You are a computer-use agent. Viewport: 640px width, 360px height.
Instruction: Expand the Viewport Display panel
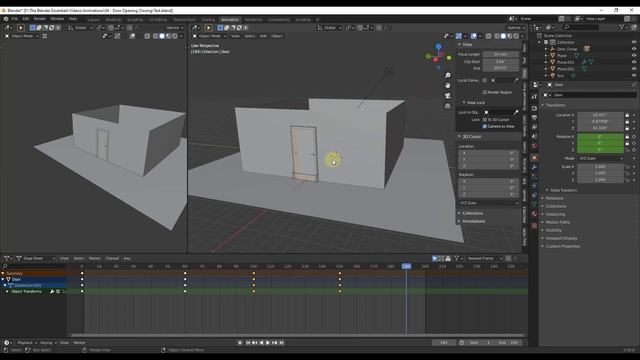click(560, 238)
